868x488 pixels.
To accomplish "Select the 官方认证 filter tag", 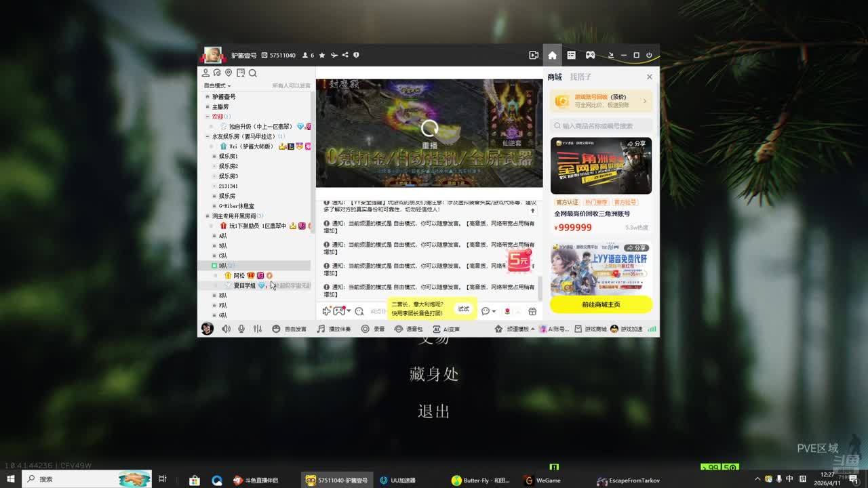I will [x=568, y=202].
